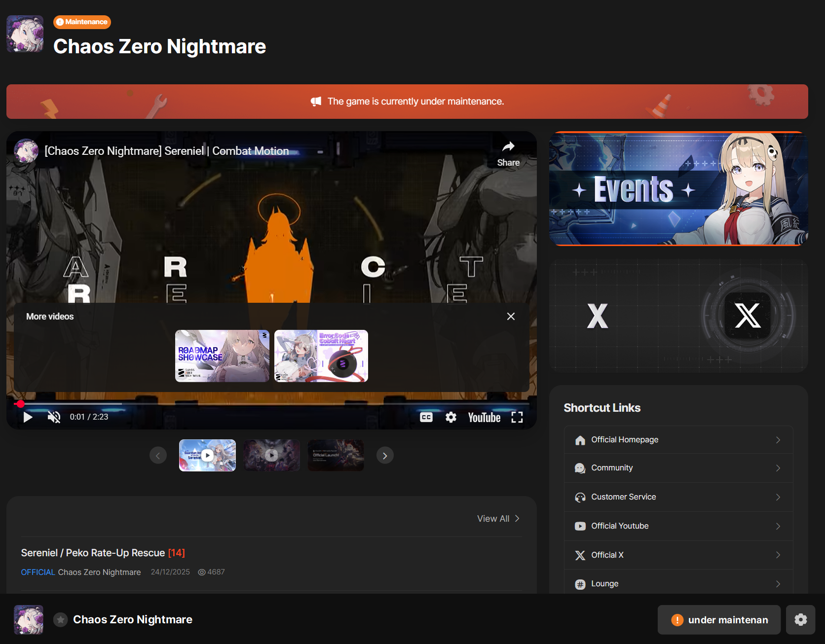
Task: Expand the Community row chevron
Action: click(778, 468)
